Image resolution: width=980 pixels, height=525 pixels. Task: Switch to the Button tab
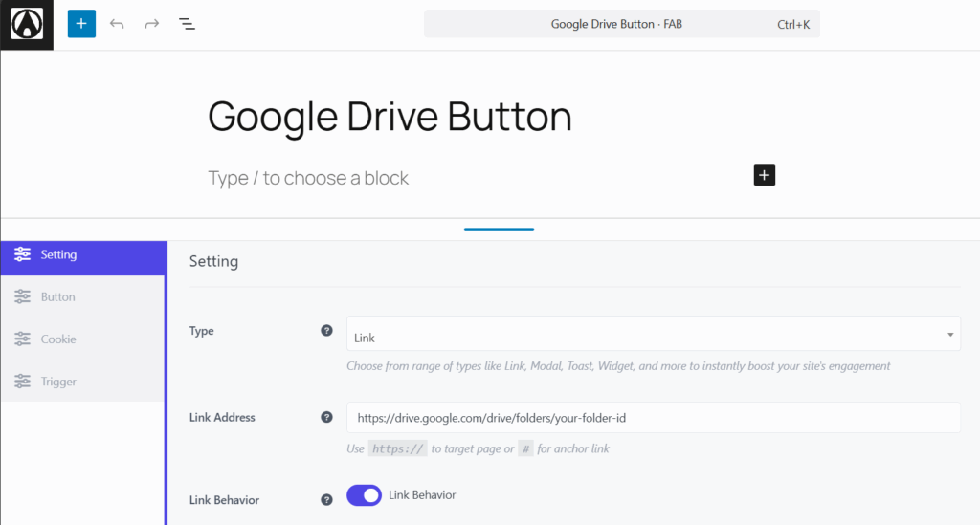[82, 296]
